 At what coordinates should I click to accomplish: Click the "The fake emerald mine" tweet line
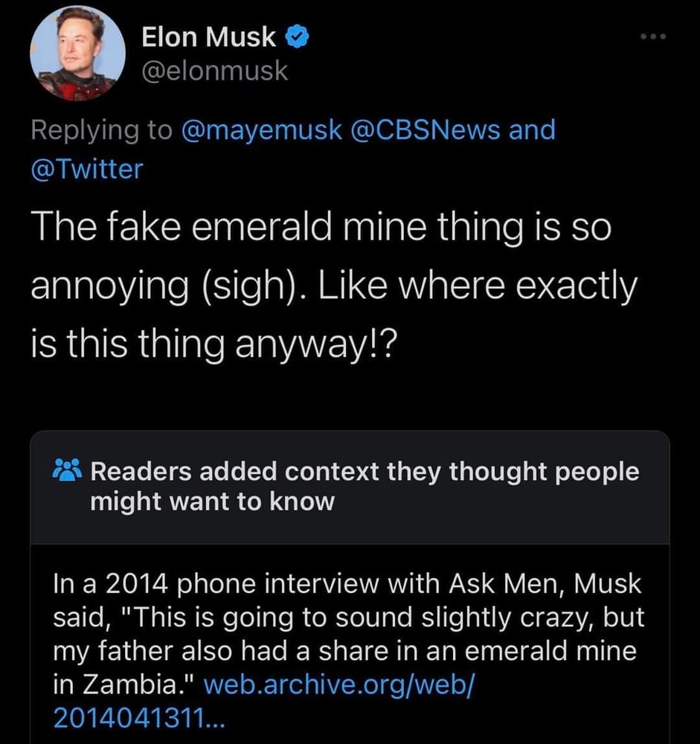[320, 227]
